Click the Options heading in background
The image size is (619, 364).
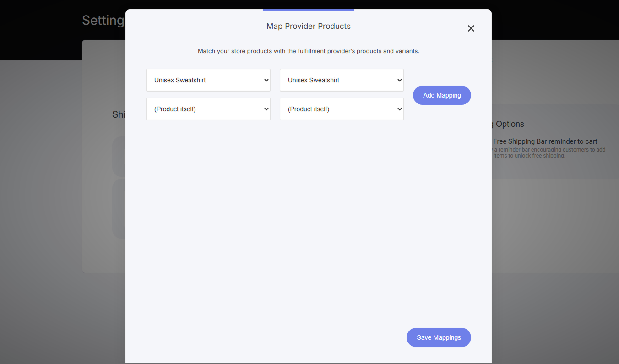click(510, 124)
